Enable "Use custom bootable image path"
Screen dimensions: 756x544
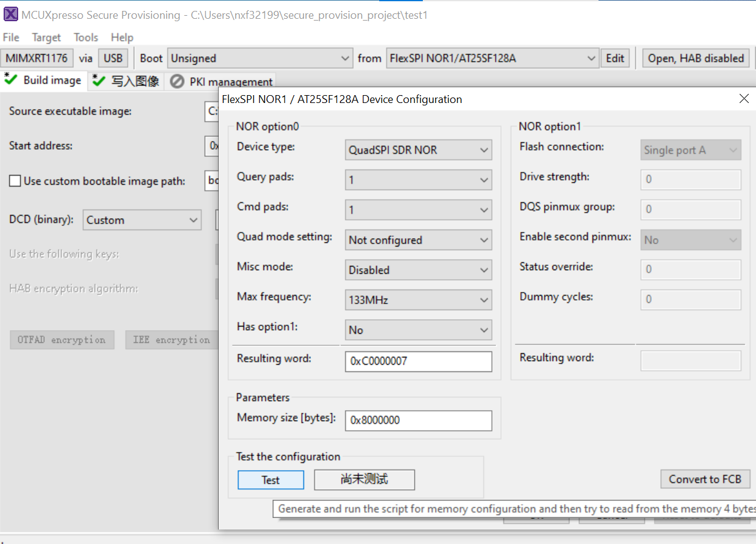14,181
